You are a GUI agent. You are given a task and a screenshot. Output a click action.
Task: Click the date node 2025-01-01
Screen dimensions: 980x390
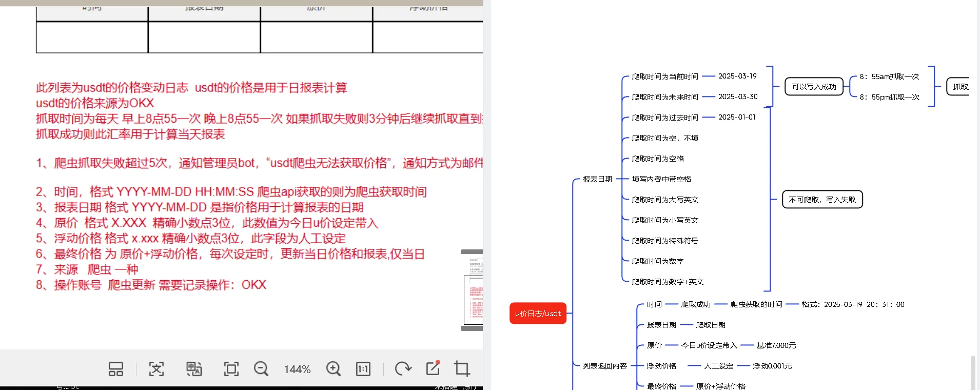pyautogui.click(x=737, y=117)
